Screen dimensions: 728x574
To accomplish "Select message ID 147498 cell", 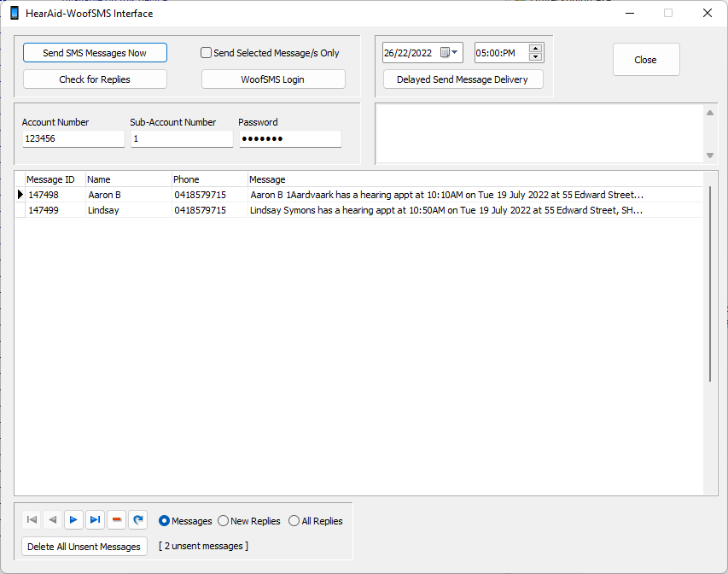I will pyautogui.click(x=55, y=195).
